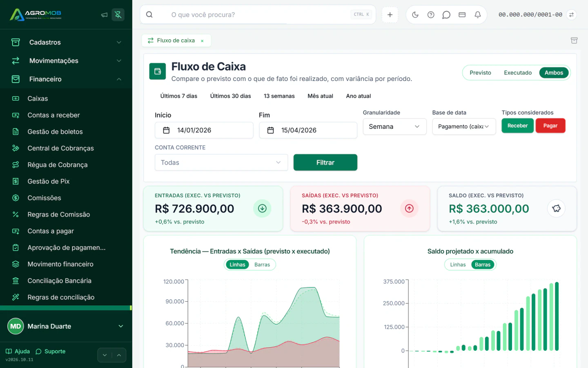This screenshot has width=588, height=368.
Task: Select 13 semanas preset
Action: pos(279,96)
